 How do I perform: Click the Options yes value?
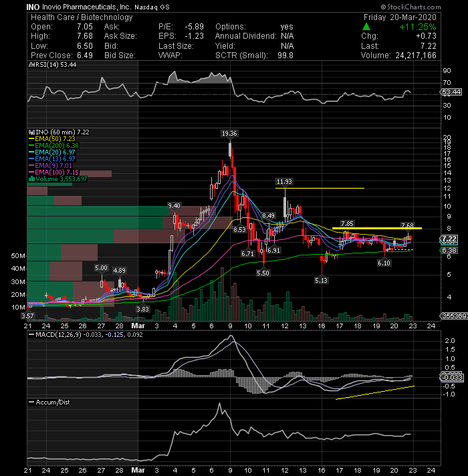pyautogui.click(x=287, y=27)
